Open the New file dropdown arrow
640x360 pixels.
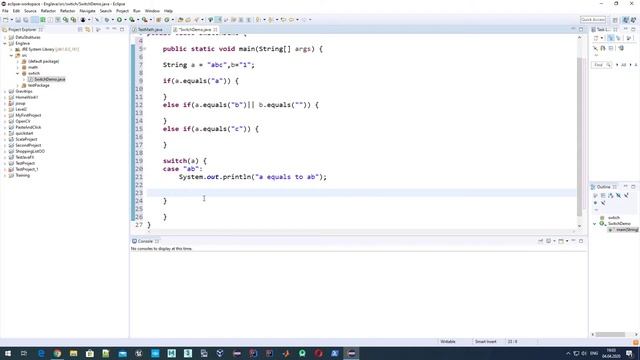tap(11, 20)
